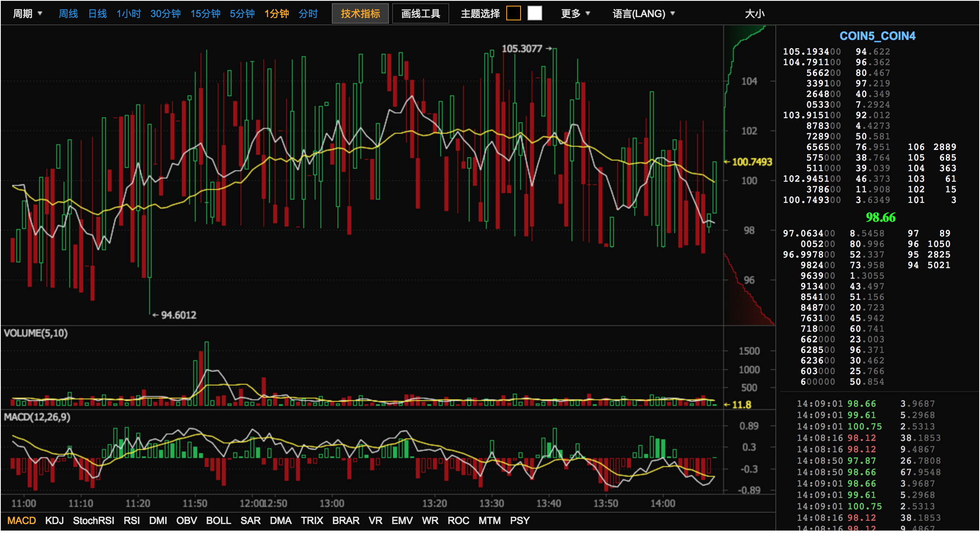Select the MACD indicator tab
980x533 pixels.
coord(22,520)
